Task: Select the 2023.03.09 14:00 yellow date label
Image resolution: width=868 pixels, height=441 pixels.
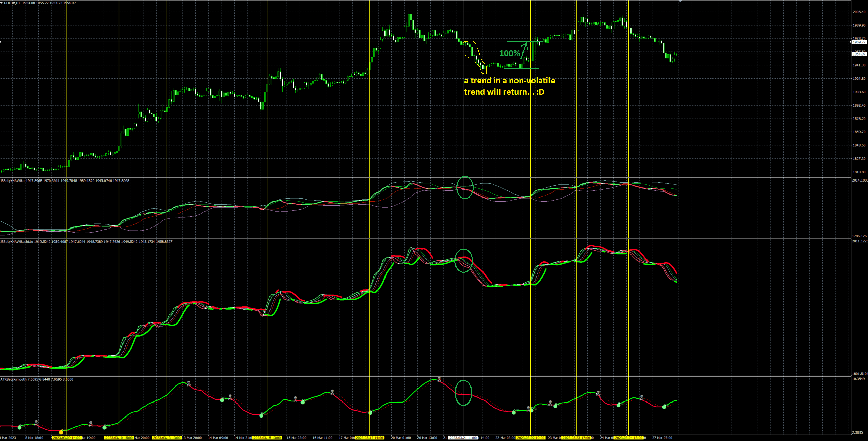Action: pyautogui.click(x=67, y=438)
